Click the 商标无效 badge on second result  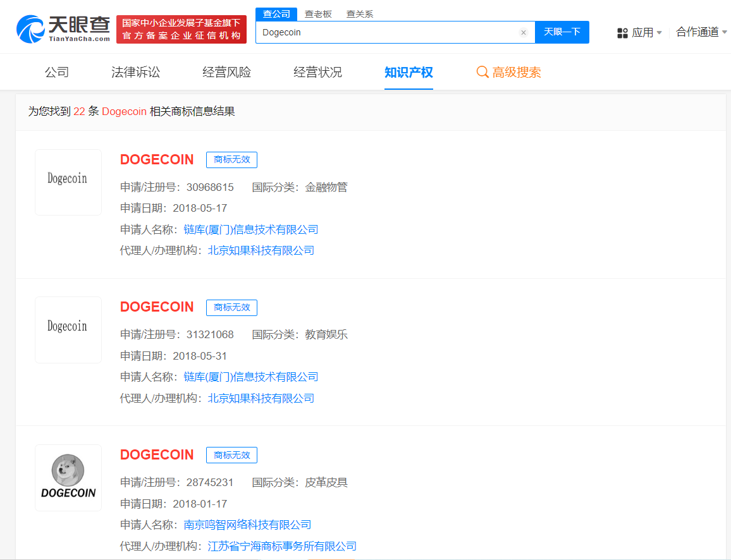coord(231,308)
